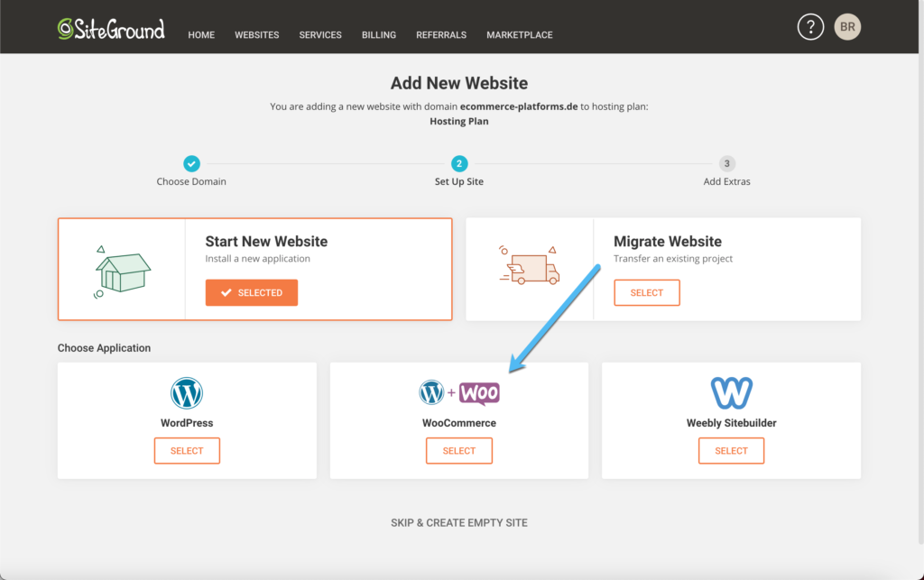Open the MARKETPLACE menu

[x=520, y=35]
